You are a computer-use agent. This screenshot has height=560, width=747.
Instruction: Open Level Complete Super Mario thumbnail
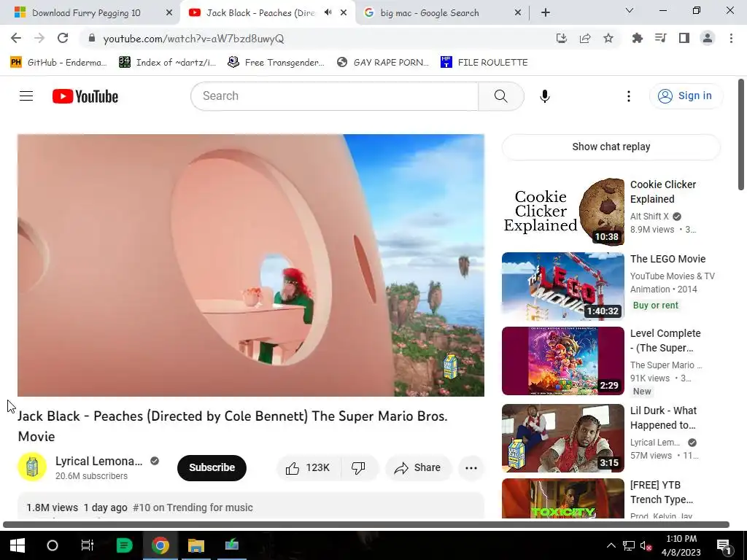(x=562, y=360)
